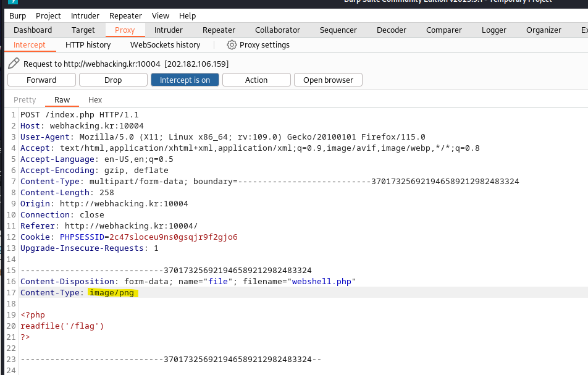This screenshot has height=375, width=588.
Task: Open the Intruder menu in menu bar
Action: 85,15
